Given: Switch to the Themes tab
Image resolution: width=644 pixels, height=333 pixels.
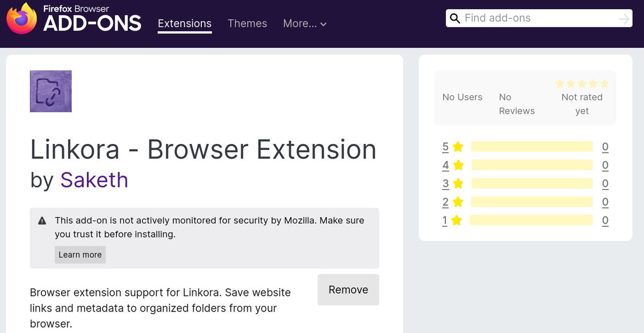Looking at the screenshot, I should (x=247, y=24).
